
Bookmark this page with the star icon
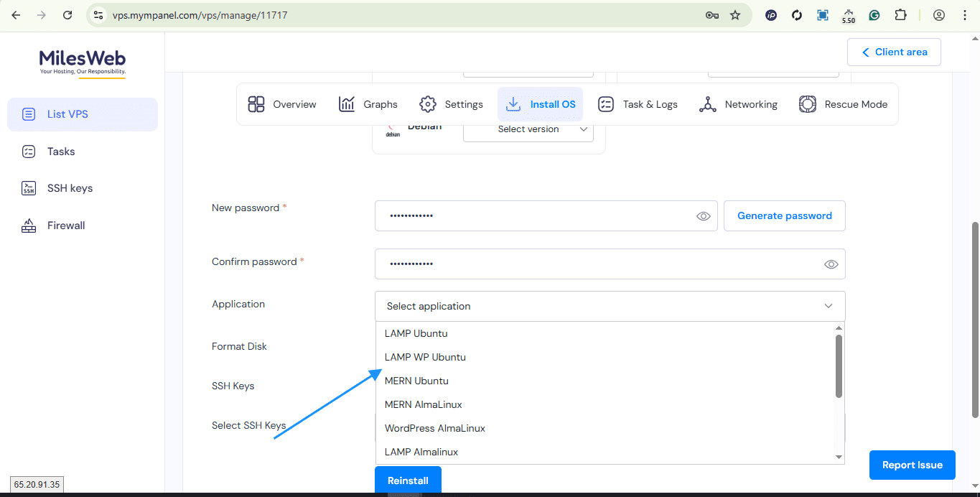[x=735, y=15]
